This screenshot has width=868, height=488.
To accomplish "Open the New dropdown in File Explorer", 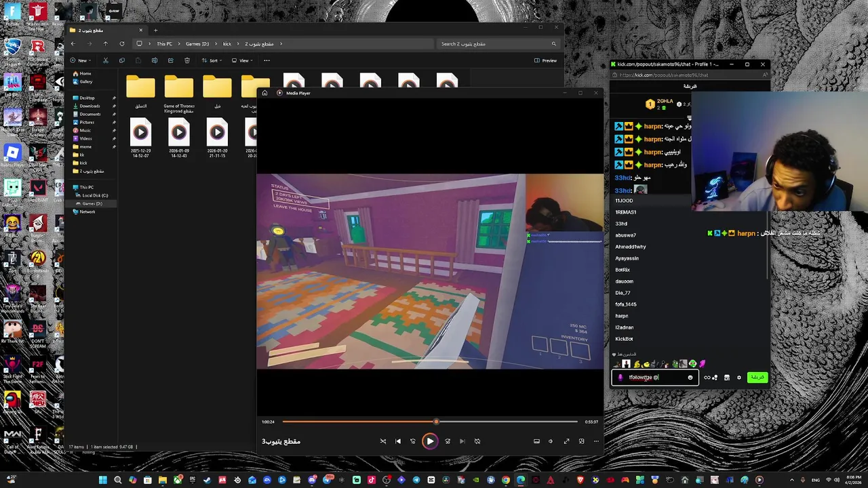I will 81,60.
